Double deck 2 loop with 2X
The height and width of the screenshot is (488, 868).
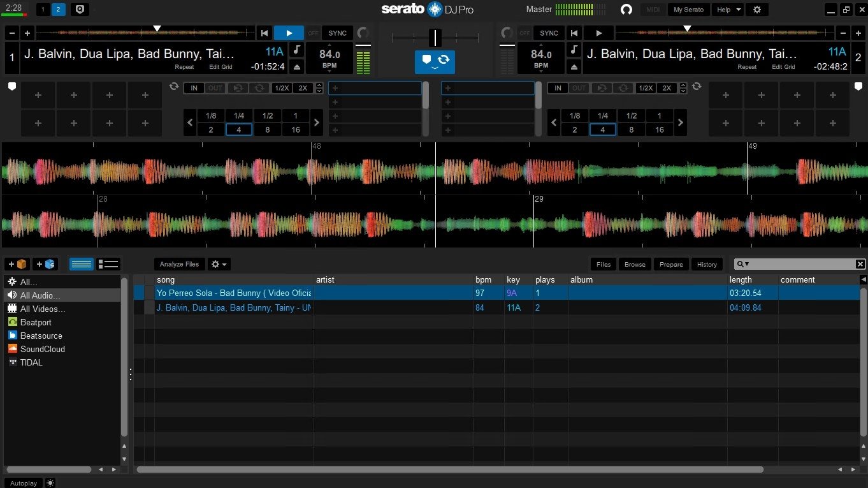pyautogui.click(x=667, y=88)
